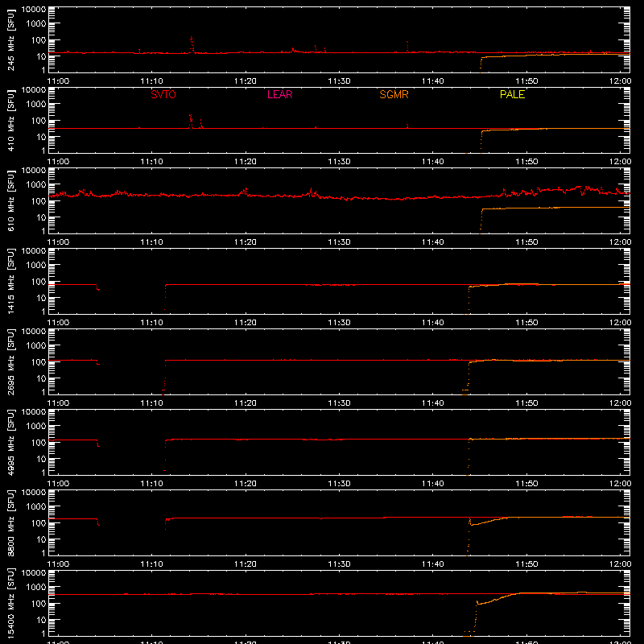Click the magenta LEAR station legend label
This screenshot has width=644, height=644.
279,94
